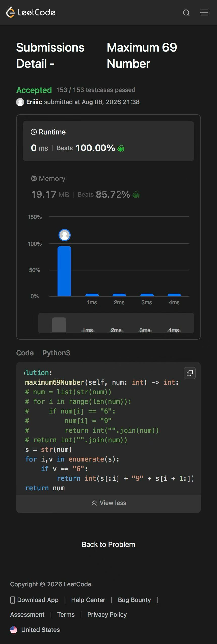Click the code line 's = str(num)'
Viewport: 217px width, 644px height.
click(x=49, y=450)
